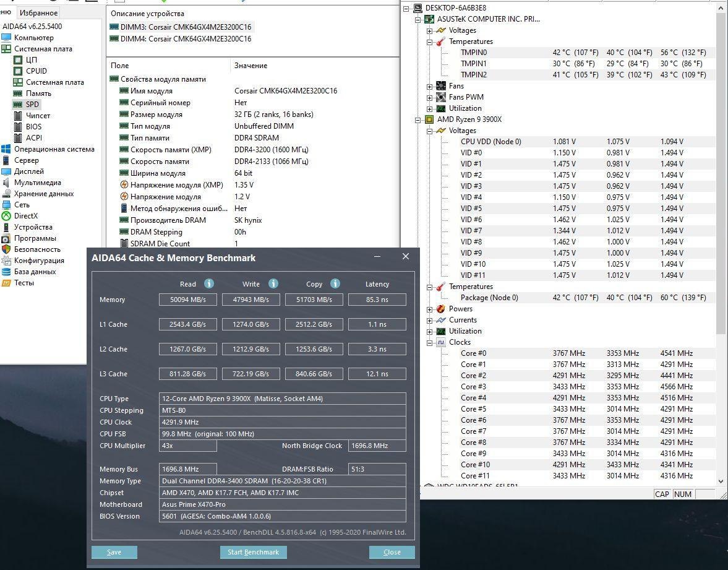Select the Конфигурация tree item

coord(39,261)
